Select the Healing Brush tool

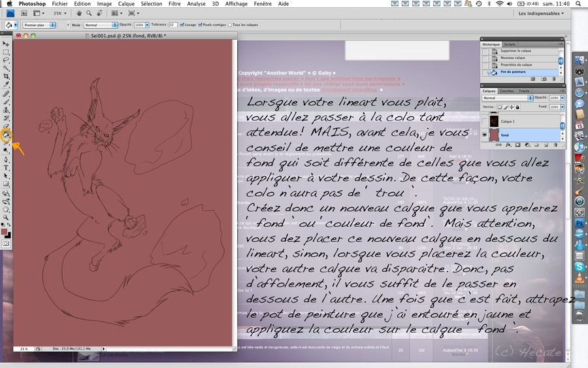tap(6, 93)
